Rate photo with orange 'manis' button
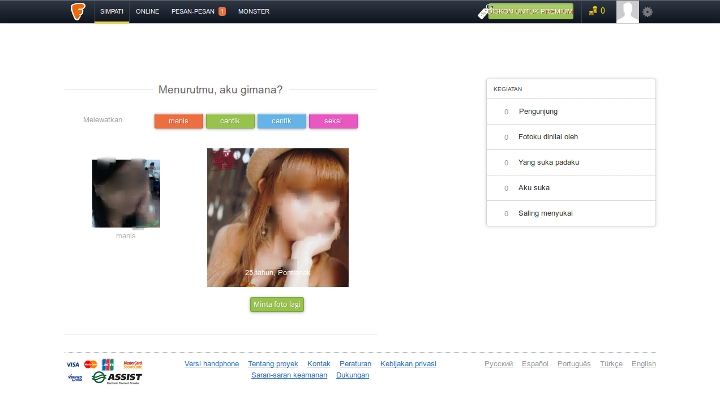The height and width of the screenshot is (403, 720). click(178, 121)
